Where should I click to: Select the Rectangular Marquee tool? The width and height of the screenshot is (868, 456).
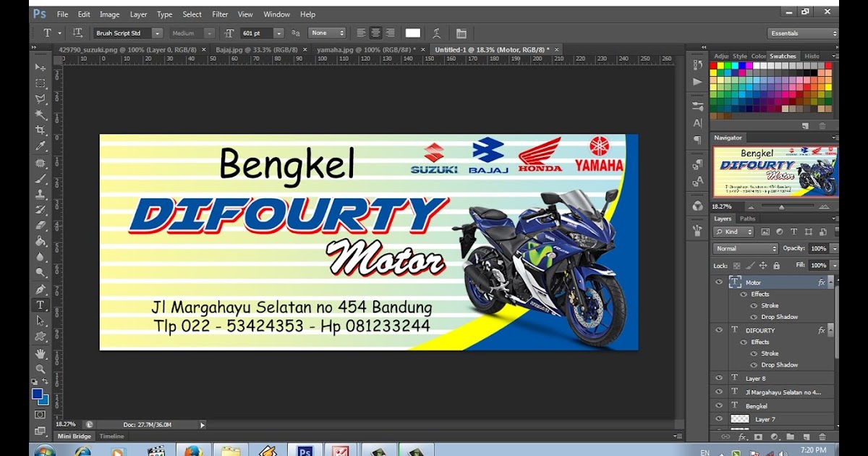click(41, 83)
